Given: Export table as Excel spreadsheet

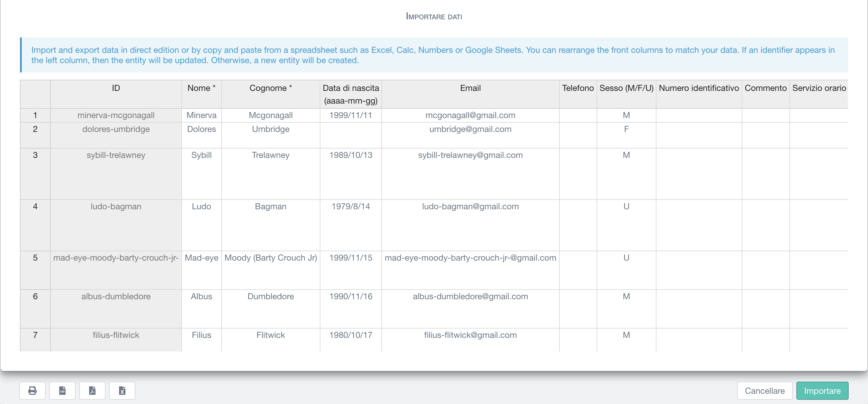Looking at the screenshot, I should coord(122,390).
